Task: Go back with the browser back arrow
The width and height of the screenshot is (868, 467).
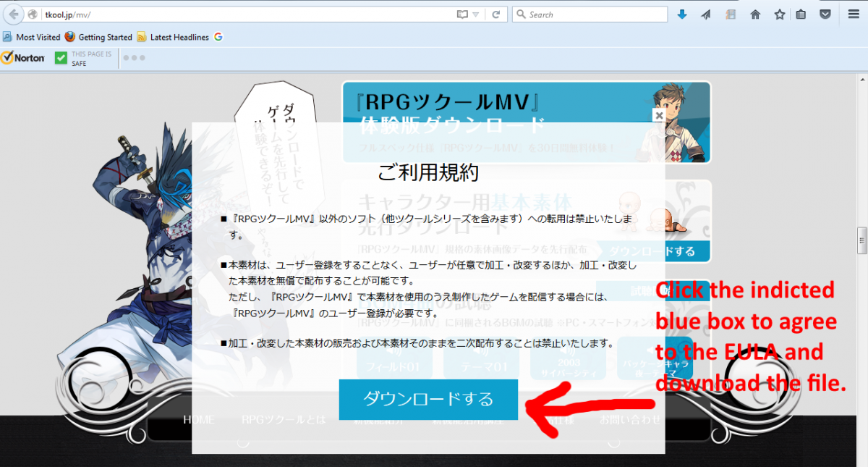Action: 13,14
